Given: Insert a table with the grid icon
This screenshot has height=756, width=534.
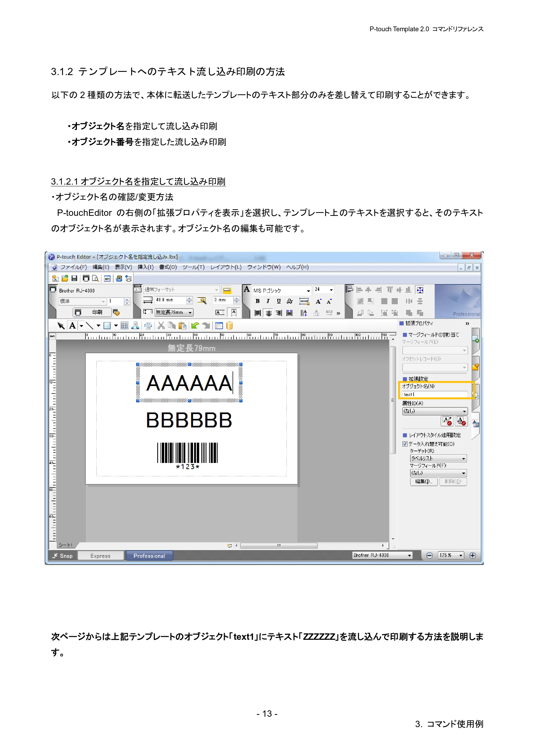Looking at the screenshot, I should click(124, 326).
